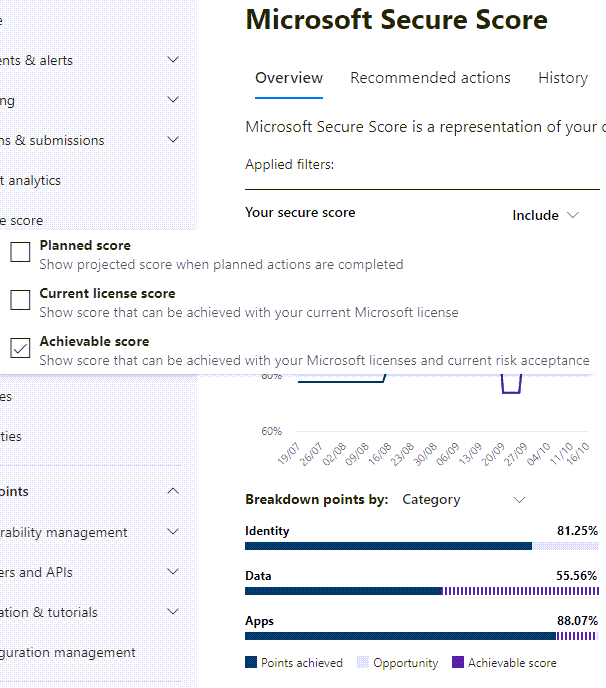
Task: Click the Points achieved legend swatch
Action: click(x=251, y=663)
